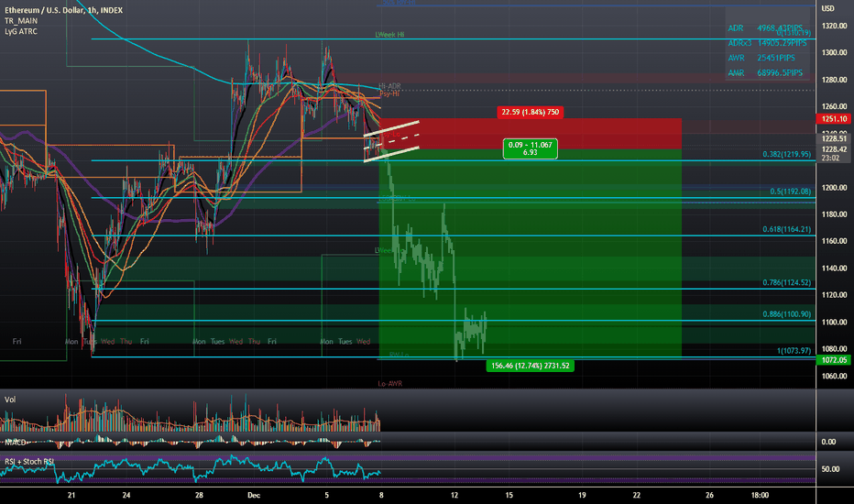
Task: Click the 1300.00 price axis tick
Action: tap(834, 53)
